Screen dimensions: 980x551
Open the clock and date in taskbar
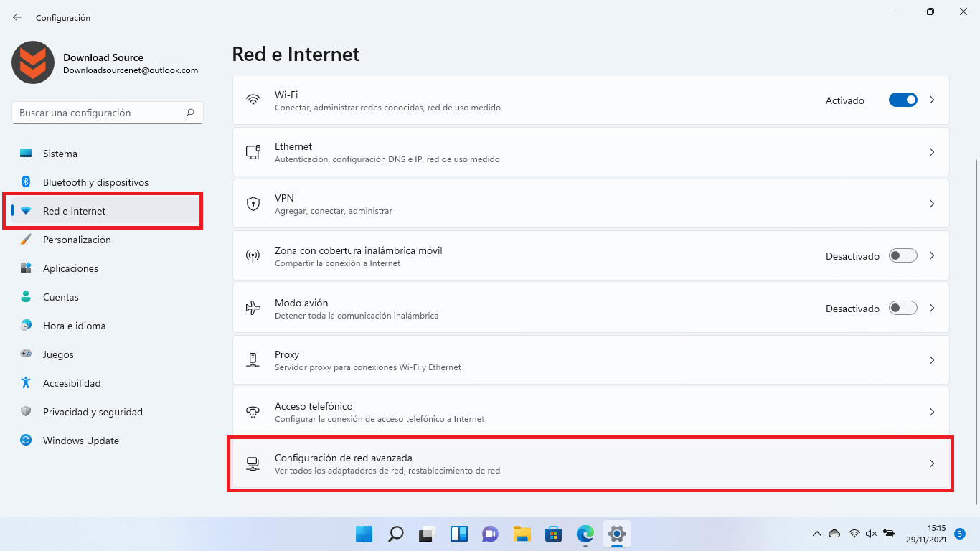click(927, 533)
